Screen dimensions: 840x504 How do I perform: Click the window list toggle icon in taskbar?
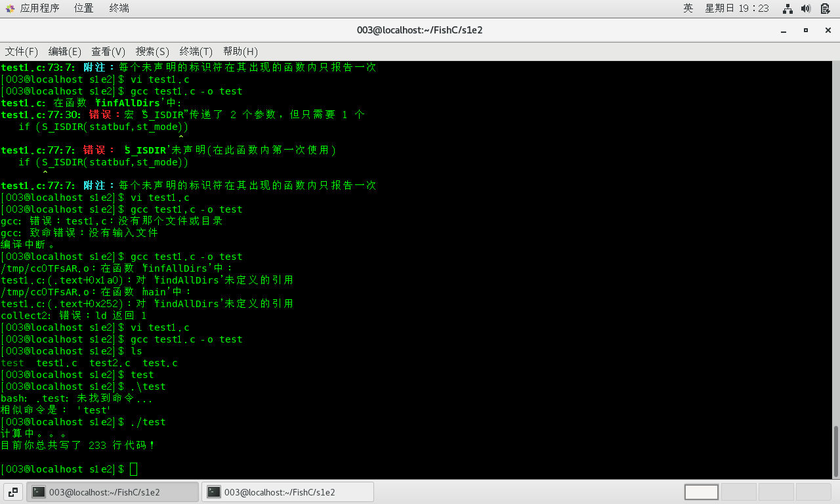pos(13,492)
